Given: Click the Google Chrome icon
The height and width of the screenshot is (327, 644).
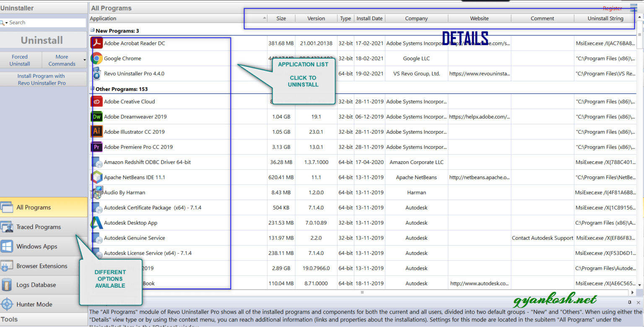Looking at the screenshot, I should [x=97, y=58].
